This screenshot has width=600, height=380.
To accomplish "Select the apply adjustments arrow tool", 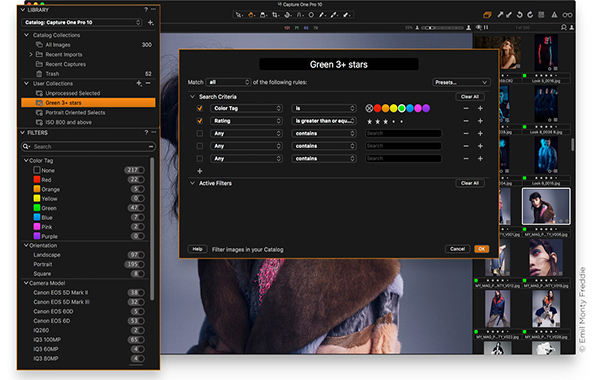I will pos(346,15).
